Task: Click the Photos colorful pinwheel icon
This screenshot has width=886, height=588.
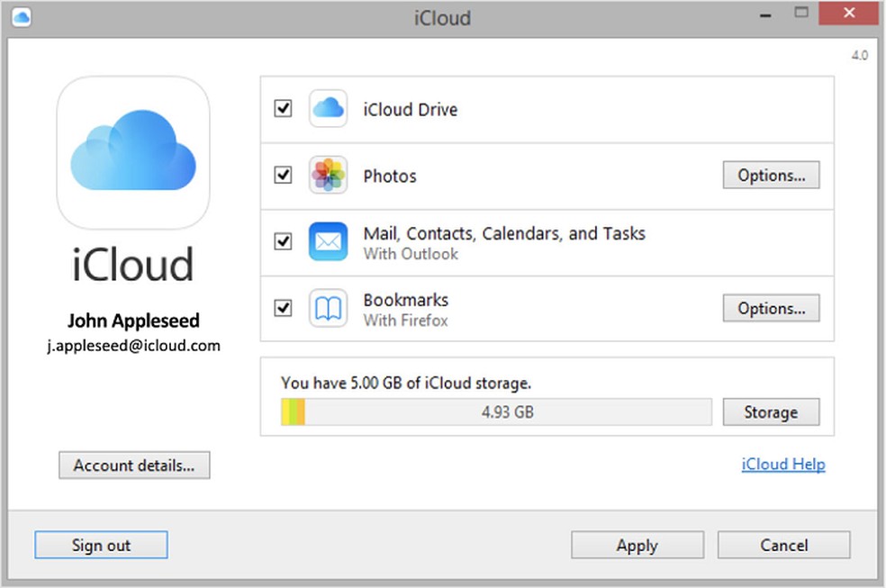Action: [328, 175]
